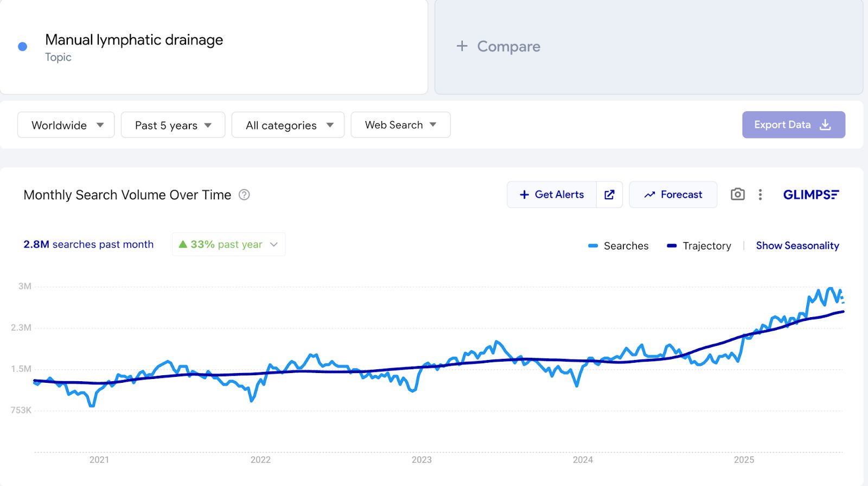Expand the Past 5 years dropdown

173,125
